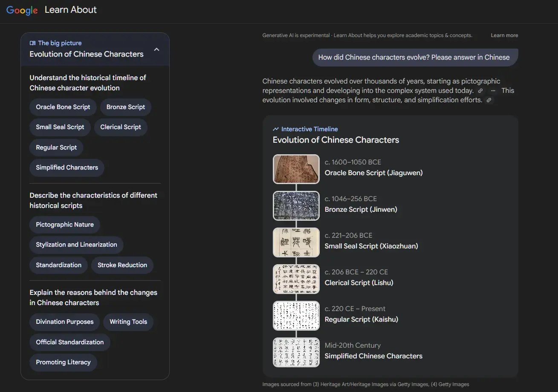The height and width of the screenshot is (392, 558).
Task: Click the book icon beside "The big picture"
Action: (x=32, y=43)
